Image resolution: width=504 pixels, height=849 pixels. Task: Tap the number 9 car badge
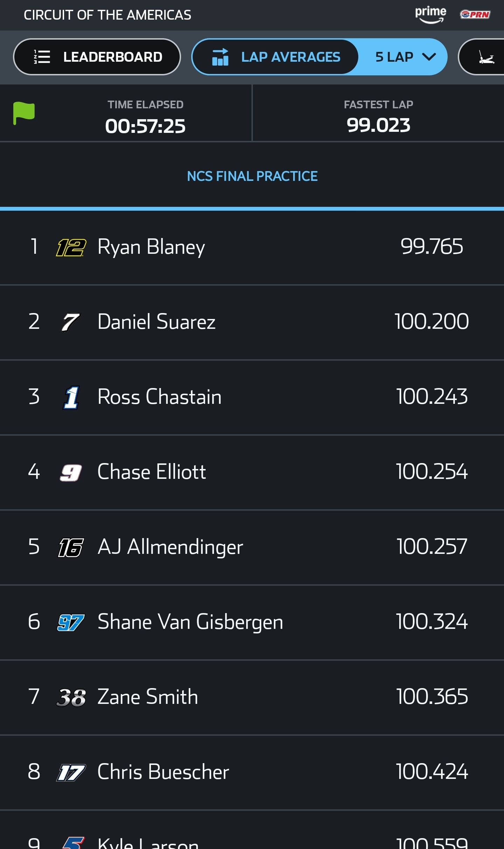point(71,473)
